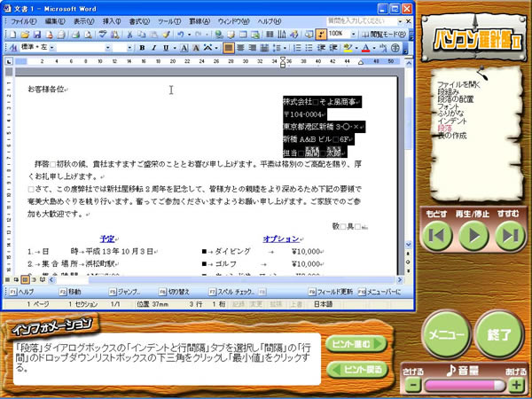Click the horizontal scrollbar in Word
Image resolution: width=532 pixels, height=399 pixels.
(x=225, y=280)
